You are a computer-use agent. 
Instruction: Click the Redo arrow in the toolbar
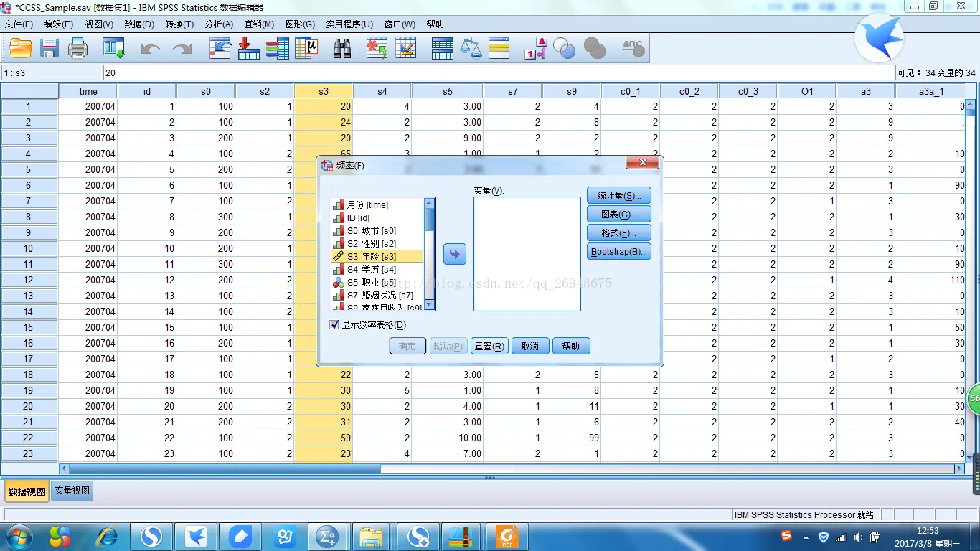point(182,49)
